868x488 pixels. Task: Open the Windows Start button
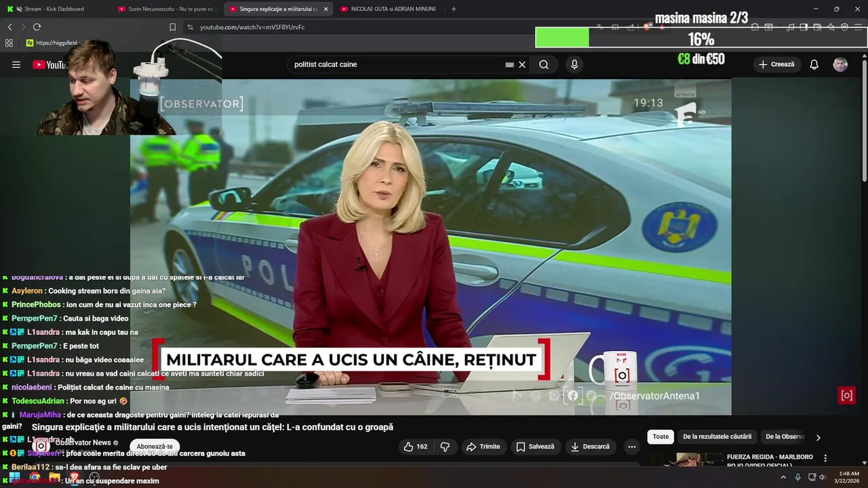[x=14, y=477]
